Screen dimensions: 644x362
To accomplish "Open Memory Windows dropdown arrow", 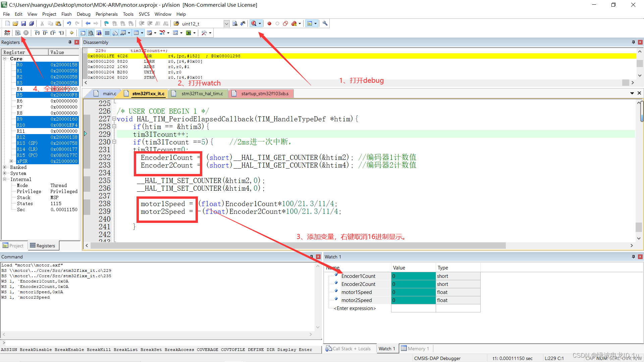I will [x=142, y=33].
